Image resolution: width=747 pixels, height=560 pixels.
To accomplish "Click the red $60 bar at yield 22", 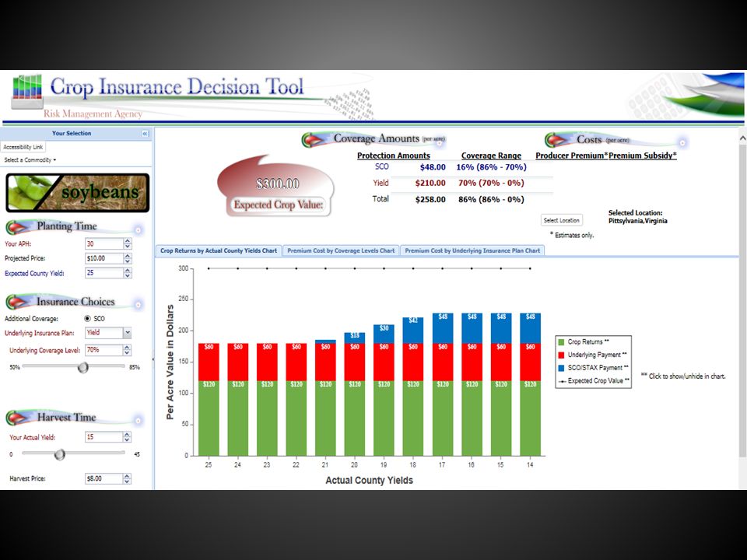I will point(296,362).
